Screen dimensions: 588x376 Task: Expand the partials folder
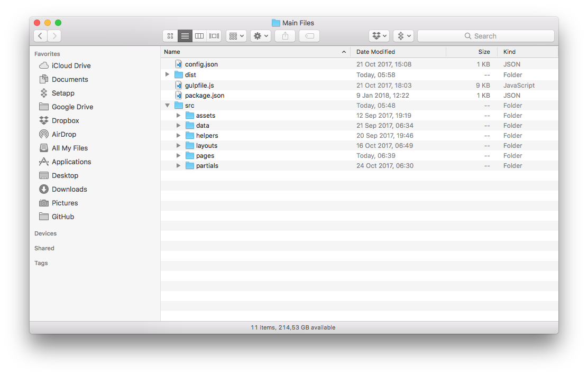click(x=179, y=165)
